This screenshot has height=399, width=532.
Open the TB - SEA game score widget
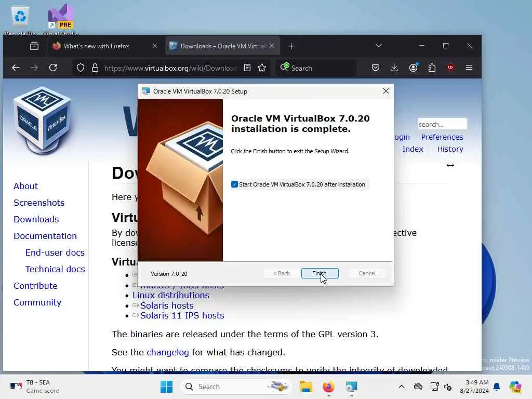[34, 387]
